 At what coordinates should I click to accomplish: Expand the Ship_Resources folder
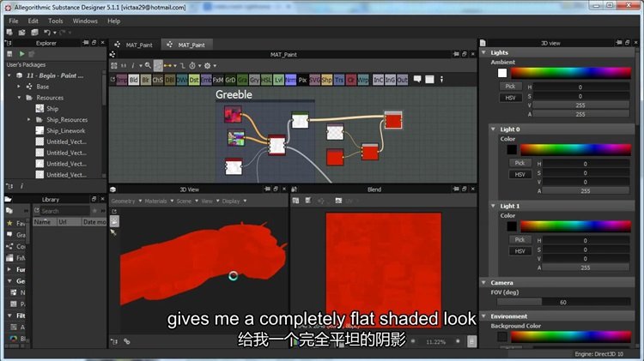click(29, 120)
